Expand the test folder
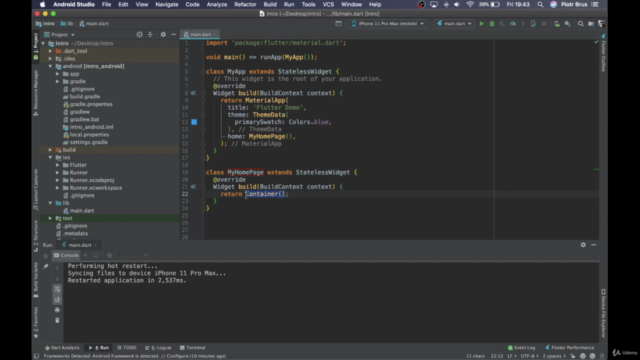This screenshot has height=360, width=640. [x=51, y=218]
